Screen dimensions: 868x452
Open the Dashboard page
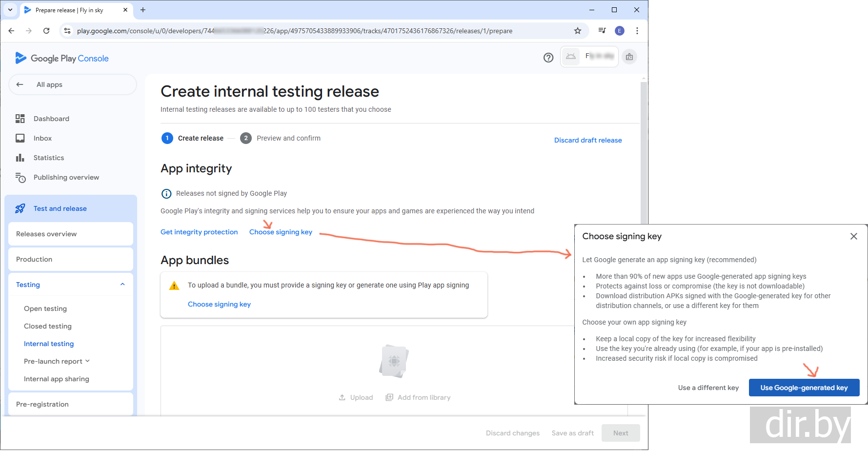51,119
